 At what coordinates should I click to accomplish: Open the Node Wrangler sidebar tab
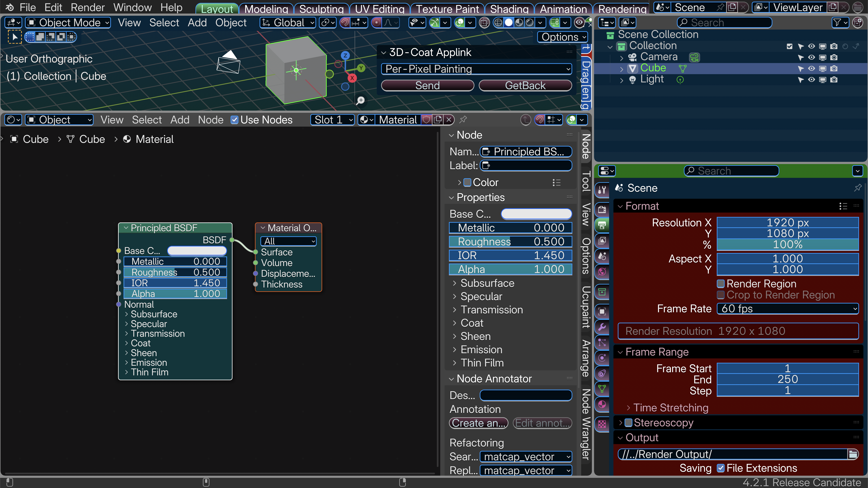(x=586, y=424)
